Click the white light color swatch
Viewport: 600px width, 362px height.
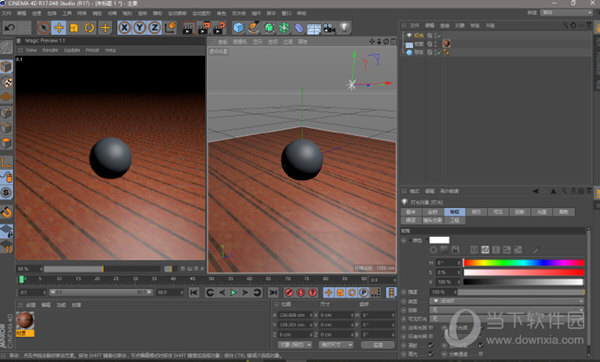[439, 240]
